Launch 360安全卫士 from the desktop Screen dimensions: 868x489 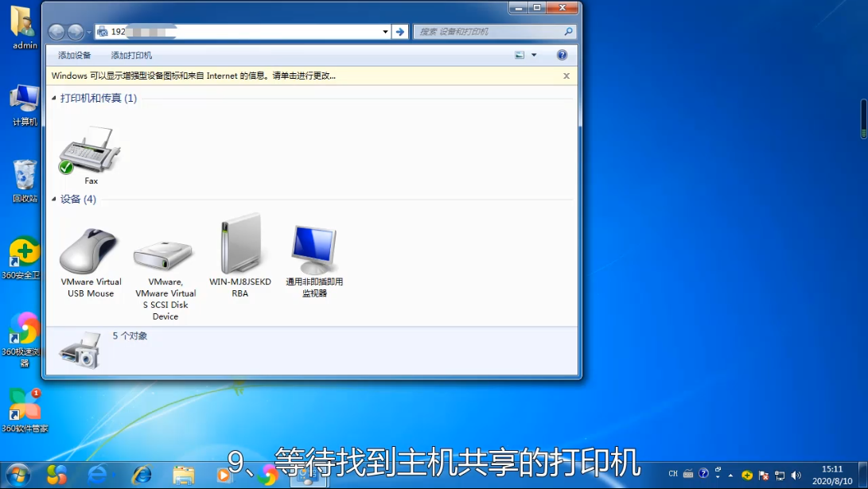pos(23,253)
